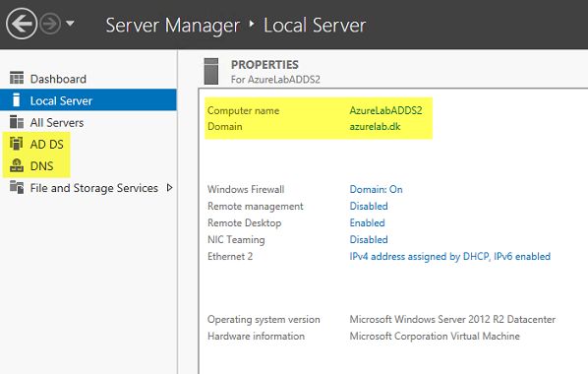Open Dashboard in the sidebar
Viewport: 588px width, 374px height.
tap(58, 79)
